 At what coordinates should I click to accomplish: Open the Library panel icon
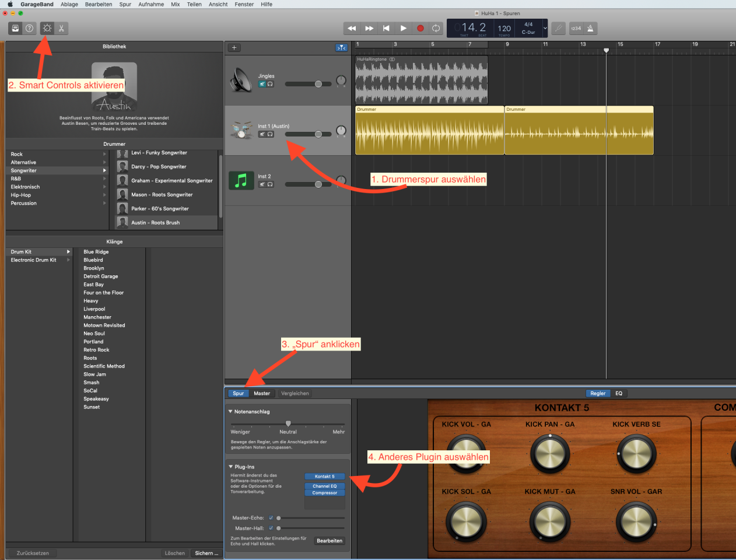(x=15, y=28)
